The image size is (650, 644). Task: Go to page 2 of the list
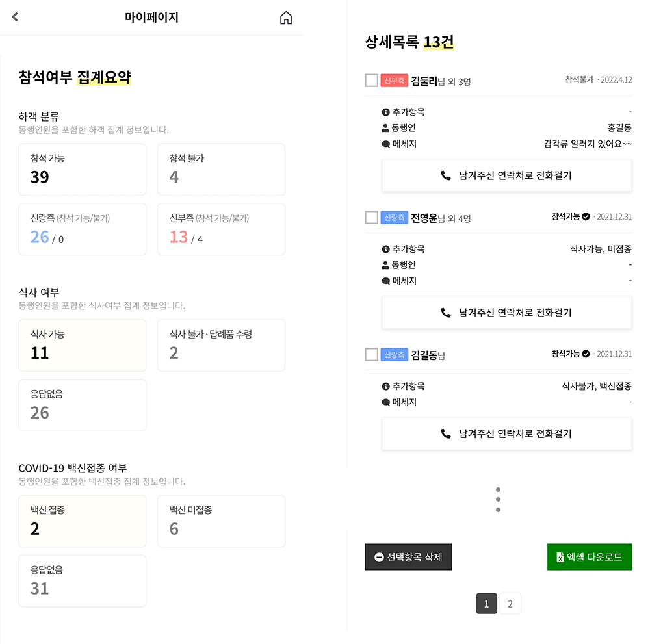(x=510, y=604)
